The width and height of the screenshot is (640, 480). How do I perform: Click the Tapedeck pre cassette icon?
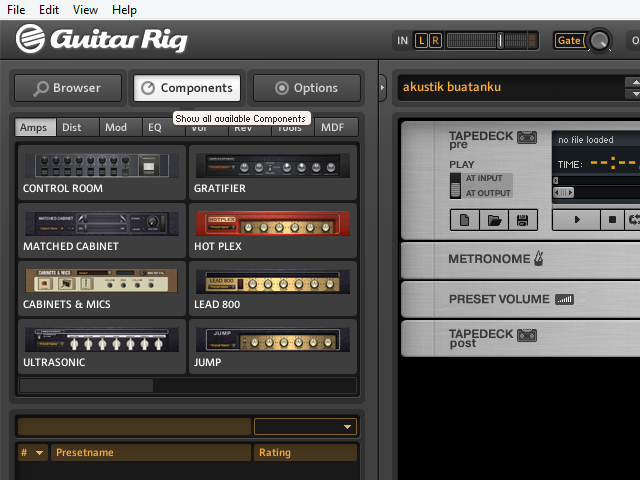point(527,137)
